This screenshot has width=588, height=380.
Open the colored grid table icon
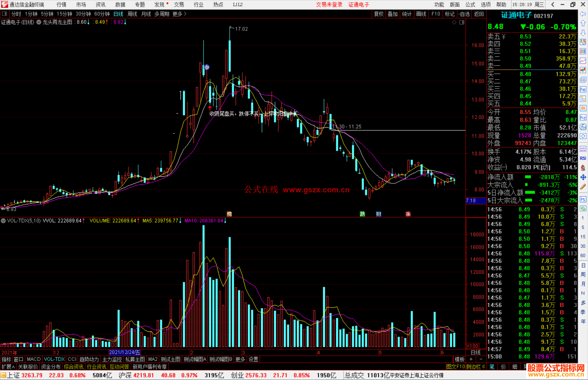[x=583, y=51]
